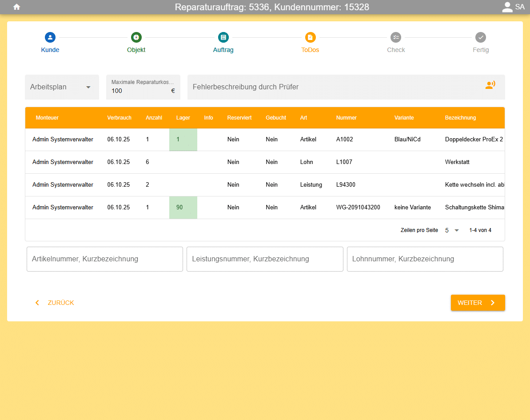Image resolution: width=530 pixels, height=420 pixels.
Task: Click the Artikelnummer search field
Action: click(x=105, y=259)
